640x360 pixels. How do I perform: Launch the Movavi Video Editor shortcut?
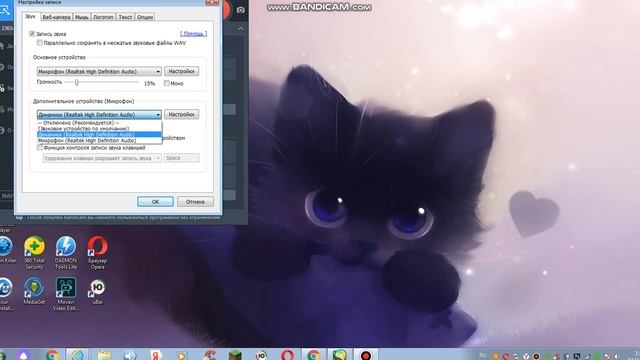[x=66, y=294]
